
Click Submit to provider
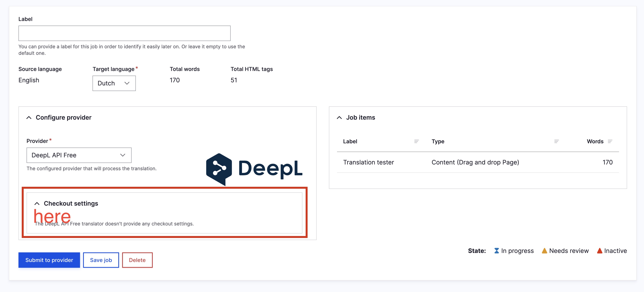click(x=49, y=260)
